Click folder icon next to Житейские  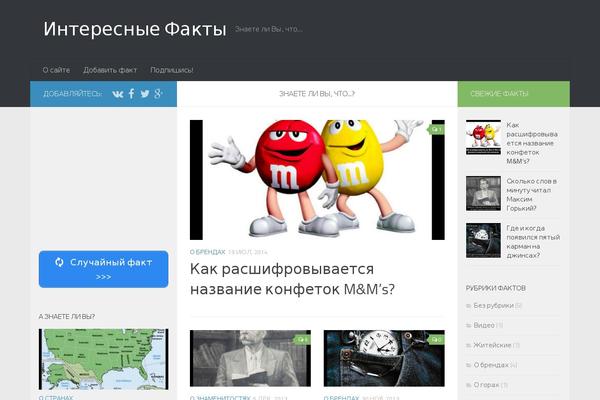click(468, 346)
